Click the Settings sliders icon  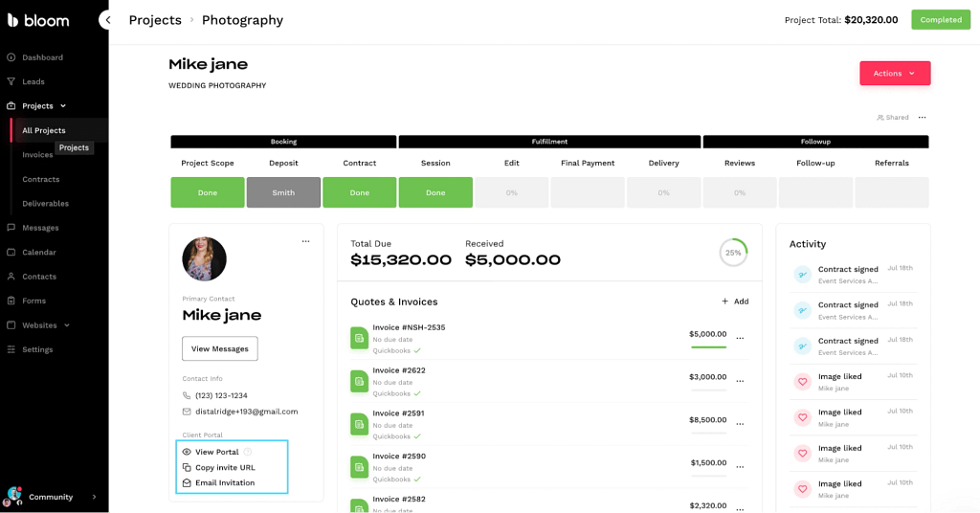(x=11, y=350)
